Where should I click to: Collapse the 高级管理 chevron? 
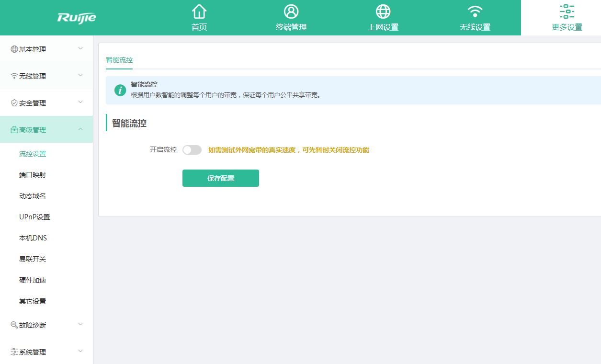(x=80, y=129)
